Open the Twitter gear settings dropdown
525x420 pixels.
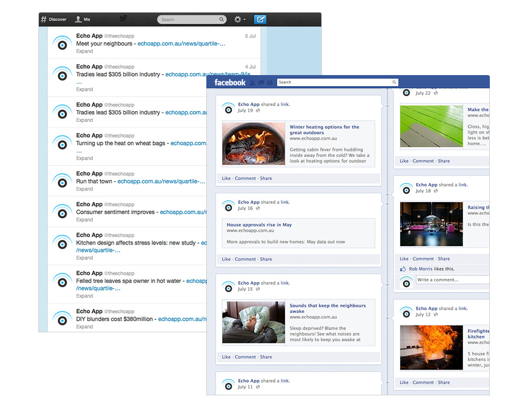pyautogui.click(x=239, y=19)
